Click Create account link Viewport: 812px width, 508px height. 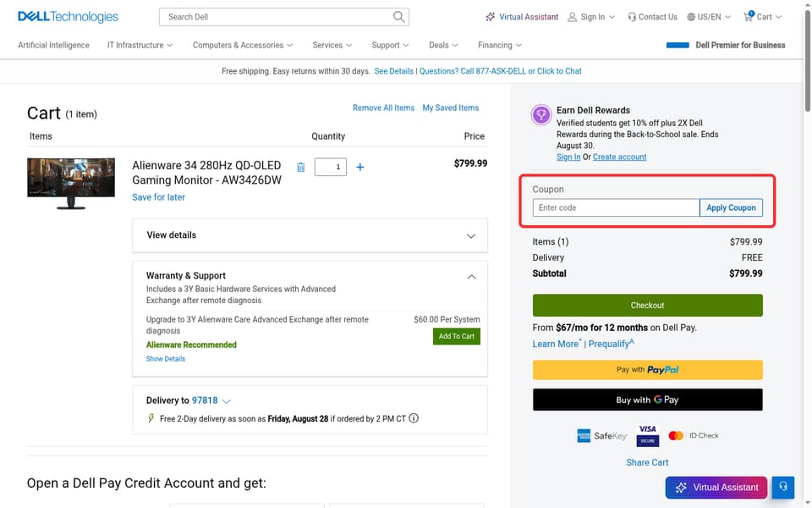point(619,157)
